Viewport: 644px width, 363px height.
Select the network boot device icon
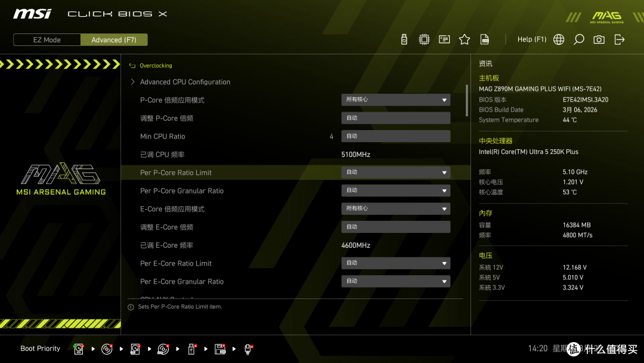(x=248, y=349)
